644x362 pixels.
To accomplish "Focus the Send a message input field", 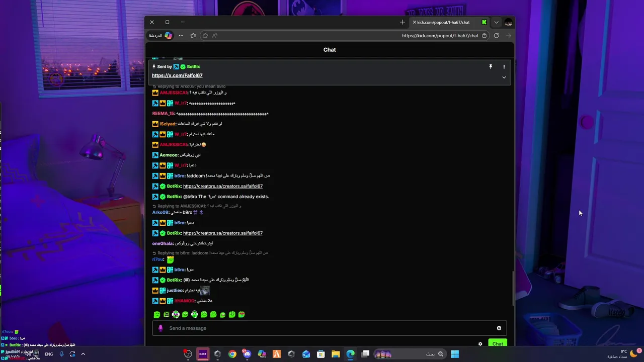I will tap(330, 328).
